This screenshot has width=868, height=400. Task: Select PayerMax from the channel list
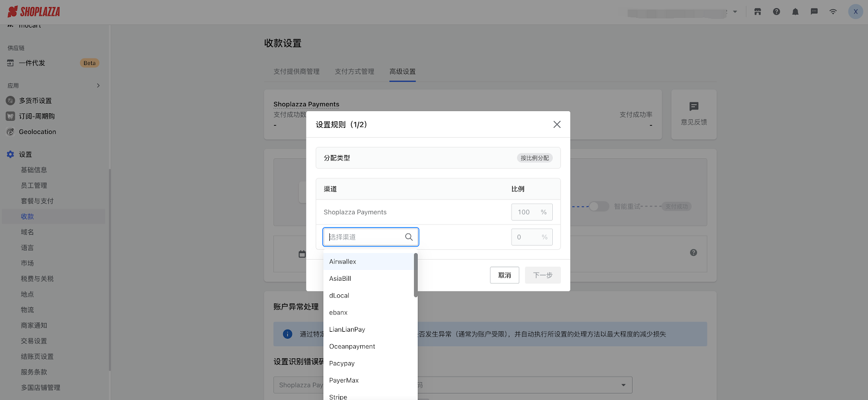369,380
